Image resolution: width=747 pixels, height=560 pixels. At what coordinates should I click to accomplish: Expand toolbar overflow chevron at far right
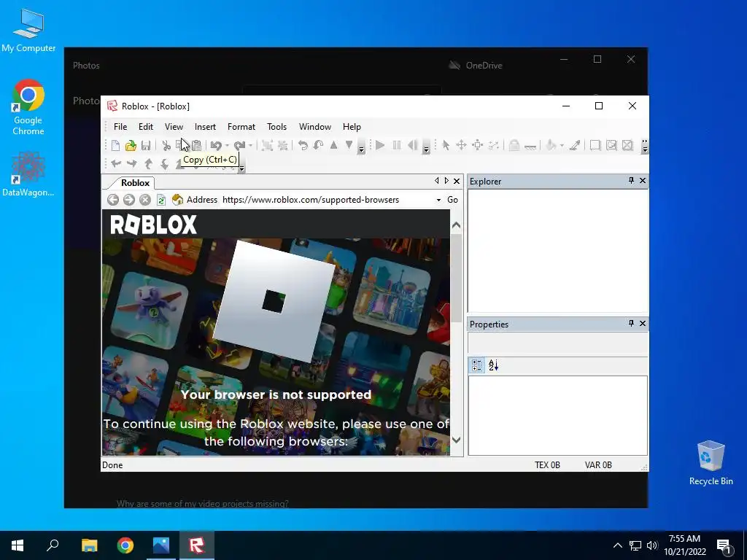[645, 146]
